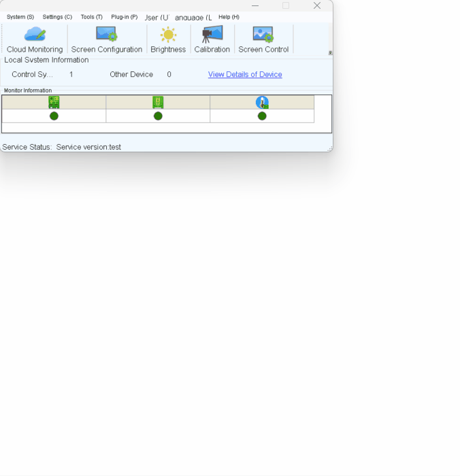Open the User menu
This screenshot has width=460, height=476.
(157, 17)
